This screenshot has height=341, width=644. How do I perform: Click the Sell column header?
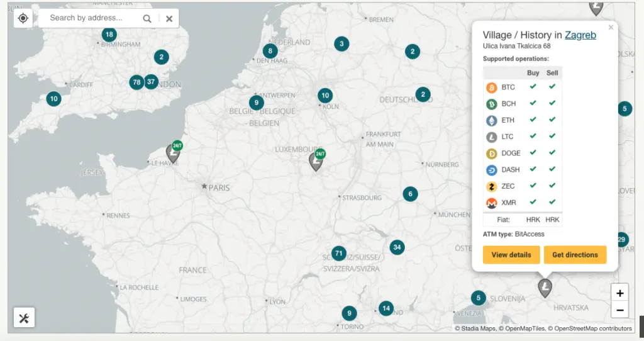point(552,73)
